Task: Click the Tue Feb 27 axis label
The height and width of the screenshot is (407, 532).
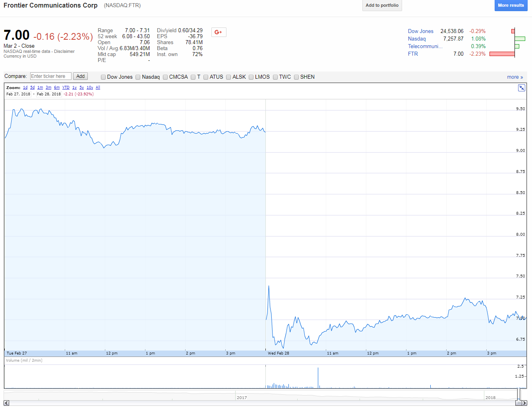Action: (x=17, y=353)
